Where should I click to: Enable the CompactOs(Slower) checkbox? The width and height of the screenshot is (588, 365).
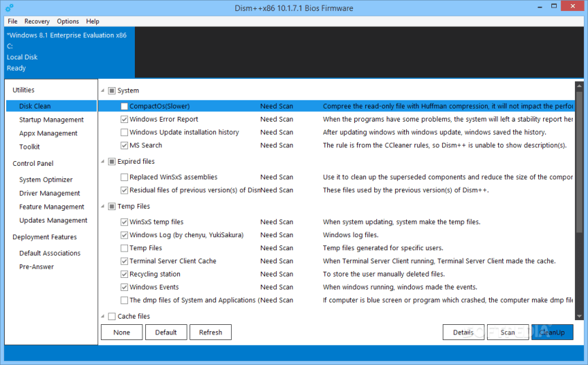pos(125,106)
